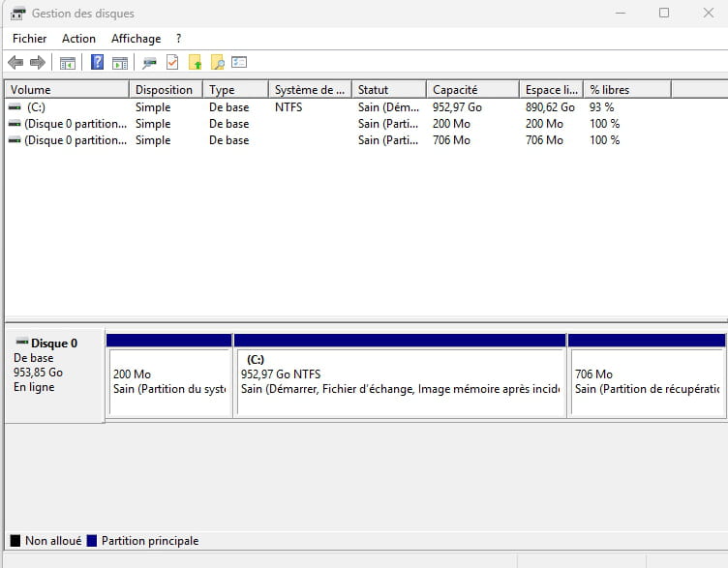Viewport: 728px width, 568px height.
Task: Open the Fichier menu
Action: [29, 39]
